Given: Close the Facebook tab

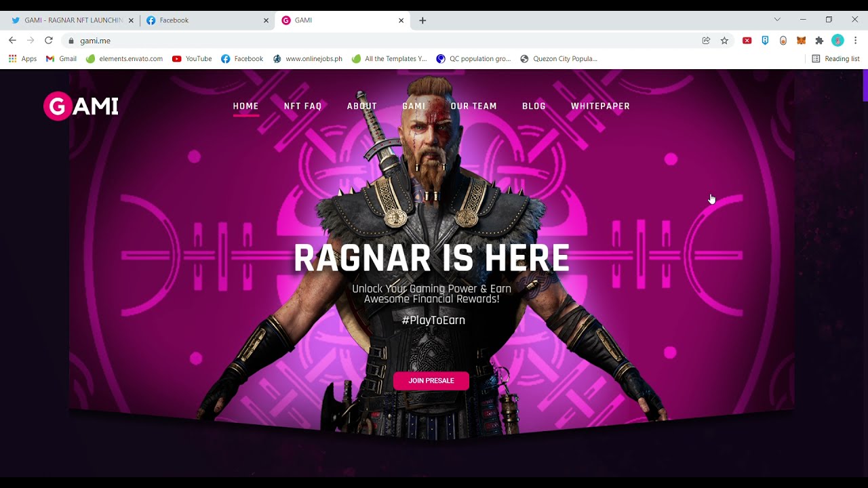Looking at the screenshot, I should tap(266, 20).
